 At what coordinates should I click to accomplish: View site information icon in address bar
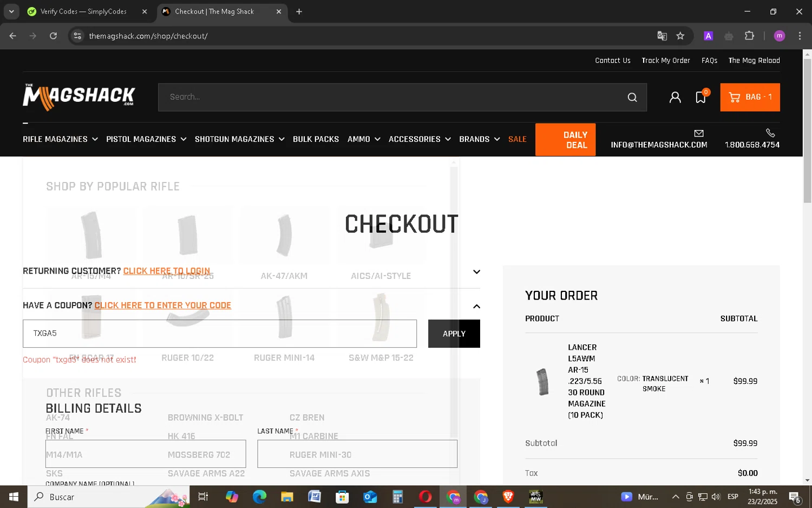tap(77, 36)
